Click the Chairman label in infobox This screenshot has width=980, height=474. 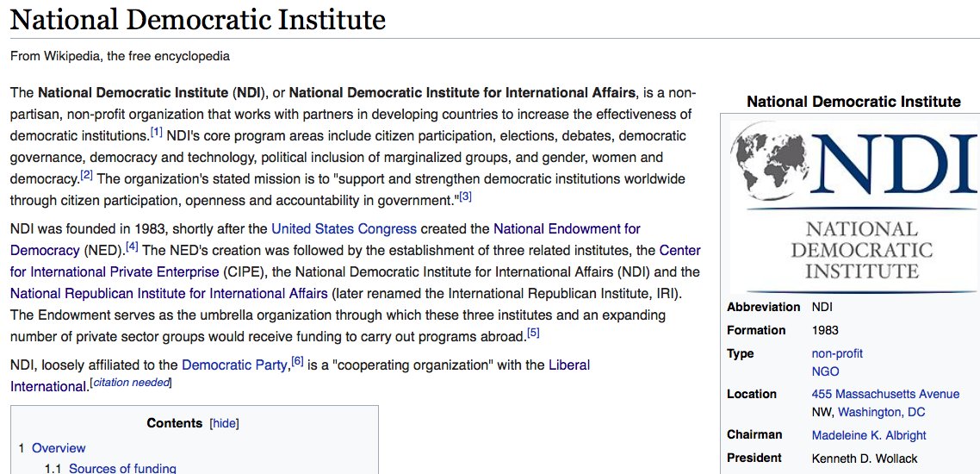754,434
